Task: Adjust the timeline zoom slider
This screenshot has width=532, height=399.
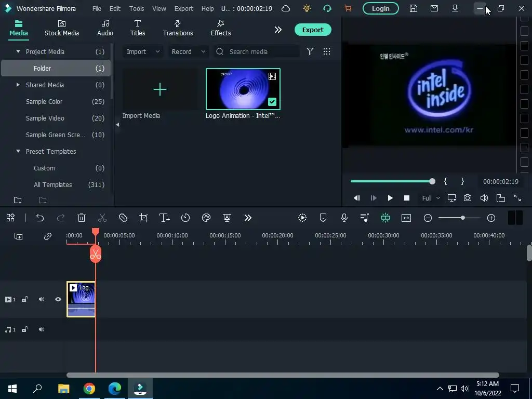Action: click(x=459, y=218)
